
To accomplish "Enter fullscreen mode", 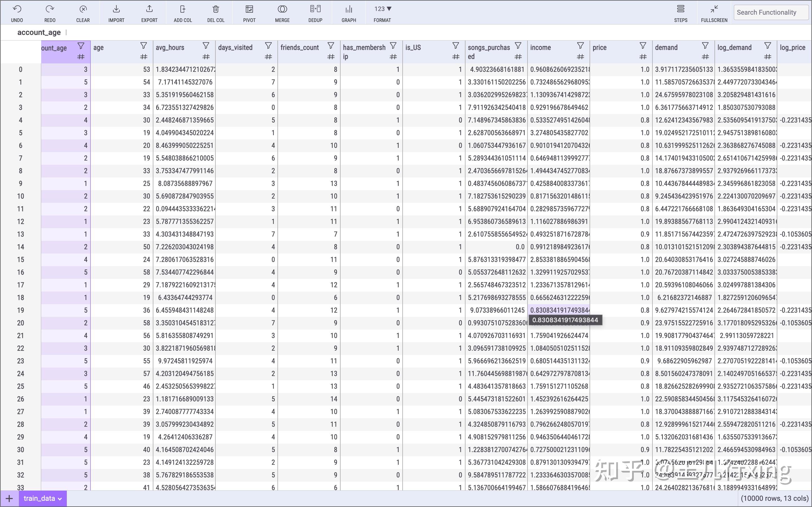I will (713, 12).
